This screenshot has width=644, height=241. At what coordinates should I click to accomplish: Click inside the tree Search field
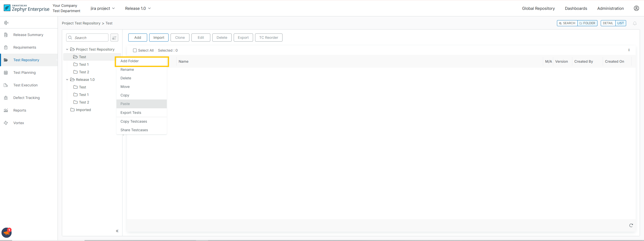pyautogui.click(x=88, y=38)
